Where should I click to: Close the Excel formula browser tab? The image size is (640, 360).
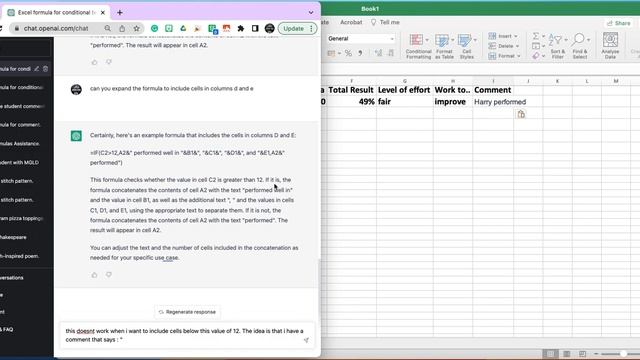click(103, 13)
